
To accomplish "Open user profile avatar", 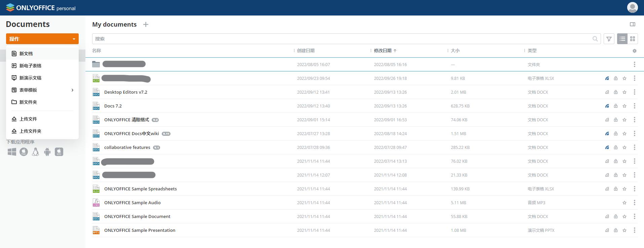I will (x=632, y=7).
